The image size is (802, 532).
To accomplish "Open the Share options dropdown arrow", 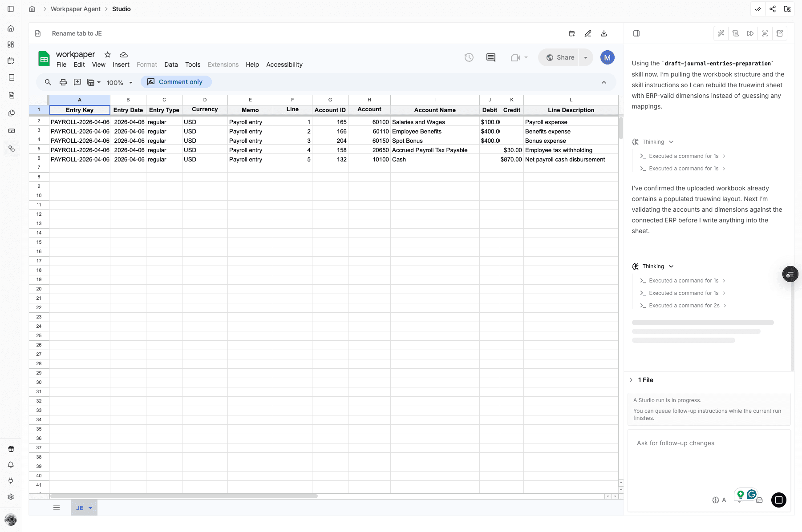I will (586, 57).
